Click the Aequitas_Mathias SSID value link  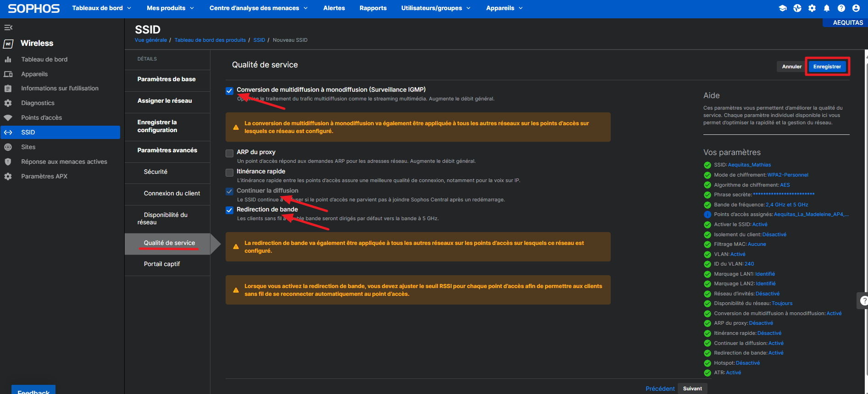[x=749, y=165]
